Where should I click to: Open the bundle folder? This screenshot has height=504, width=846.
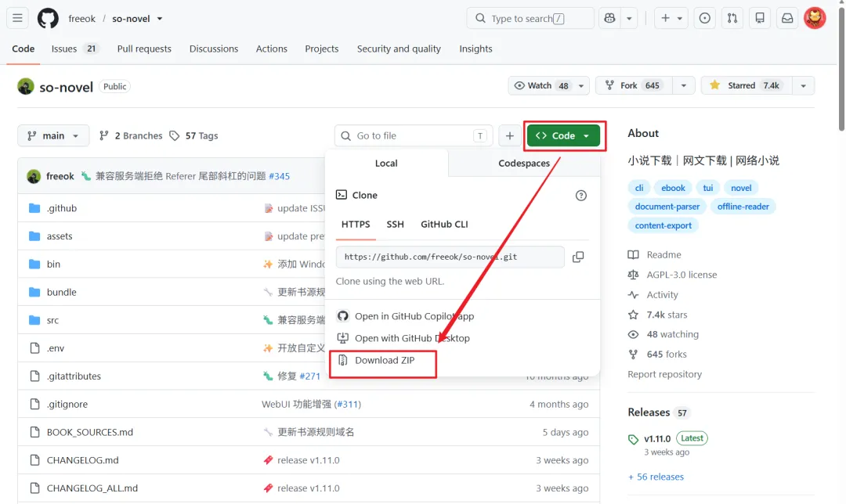pos(62,292)
